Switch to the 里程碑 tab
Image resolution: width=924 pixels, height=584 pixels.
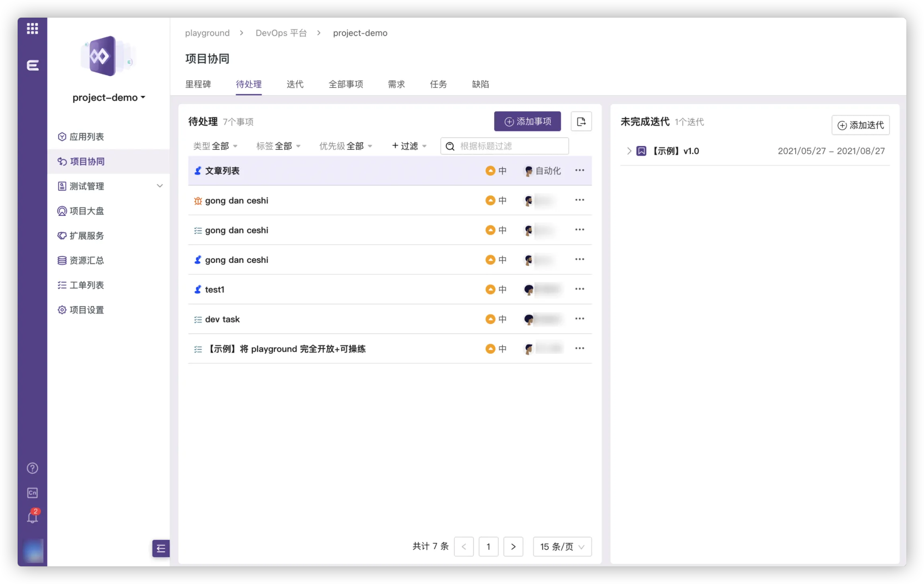tap(198, 84)
